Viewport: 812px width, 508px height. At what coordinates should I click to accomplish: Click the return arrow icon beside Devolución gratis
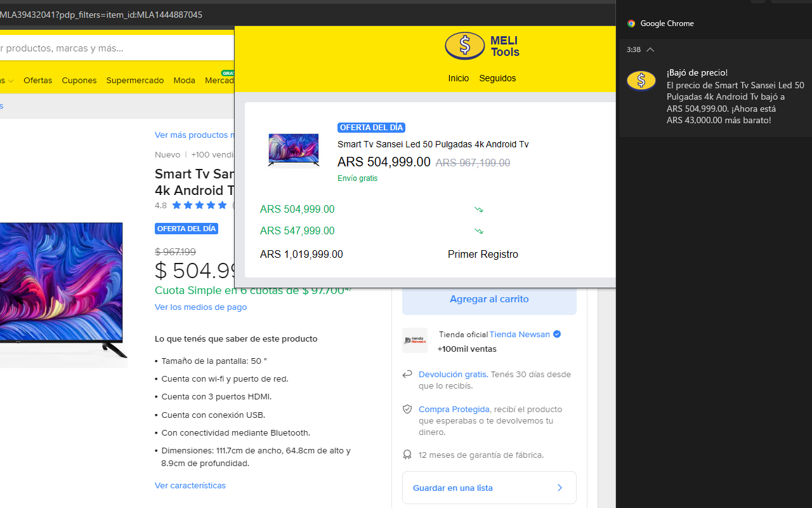[407, 375]
